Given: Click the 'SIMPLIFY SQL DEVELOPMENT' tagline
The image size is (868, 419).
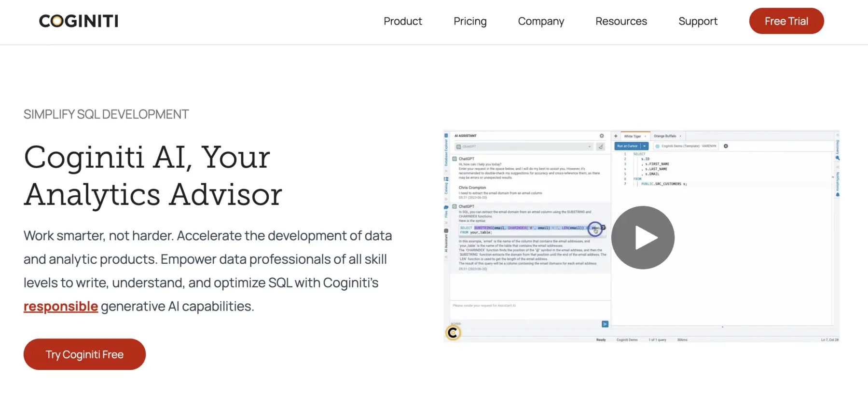Looking at the screenshot, I should (106, 114).
